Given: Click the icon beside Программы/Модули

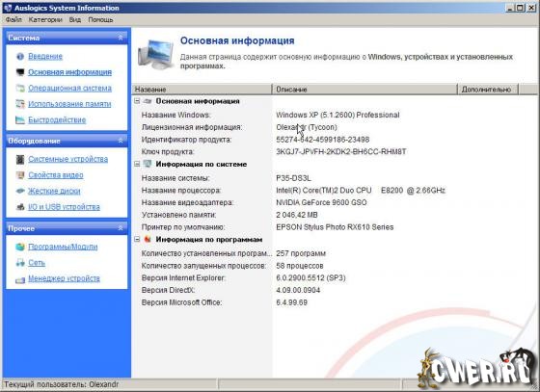Looking at the screenshot, I should click(x=20, y=247).
